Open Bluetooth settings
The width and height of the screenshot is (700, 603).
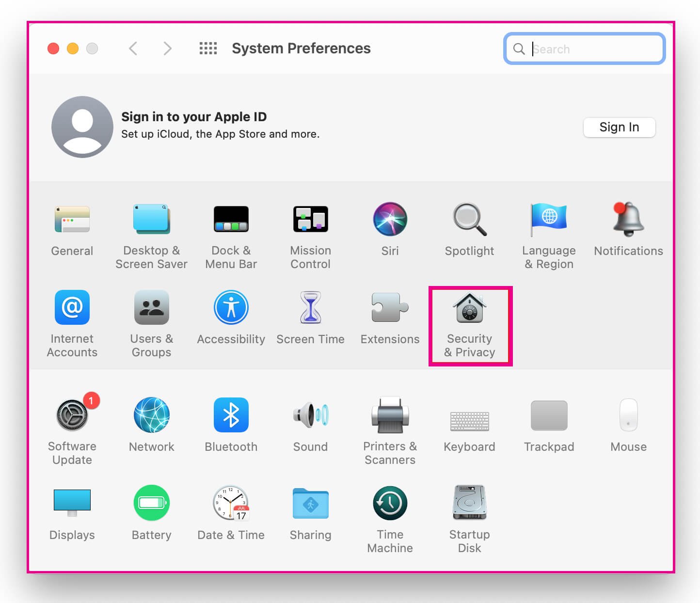pos(231,423)
